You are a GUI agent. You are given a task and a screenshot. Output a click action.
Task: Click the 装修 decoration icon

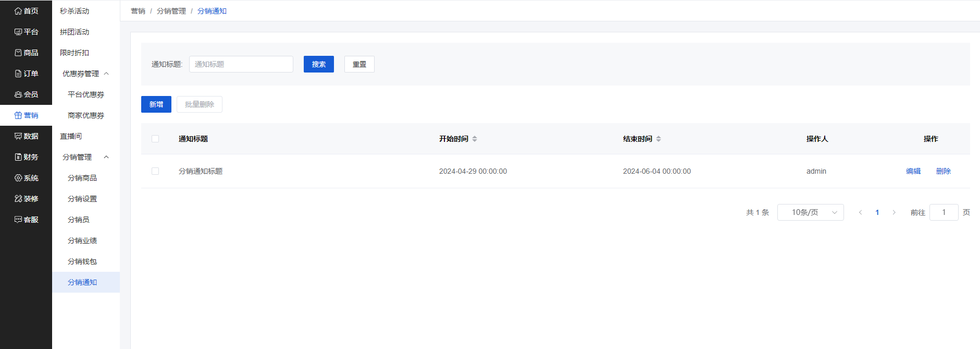18,199
